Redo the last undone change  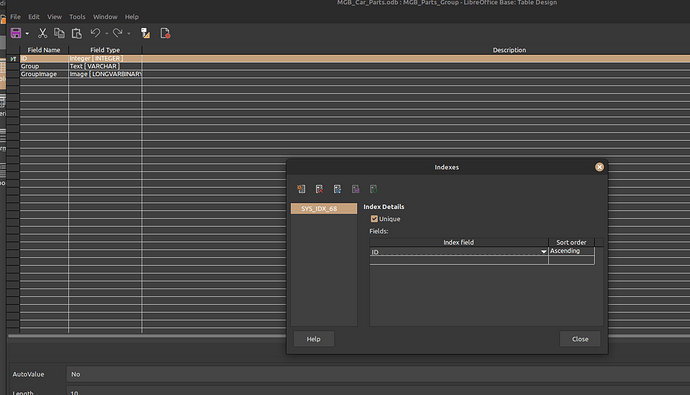117,33
